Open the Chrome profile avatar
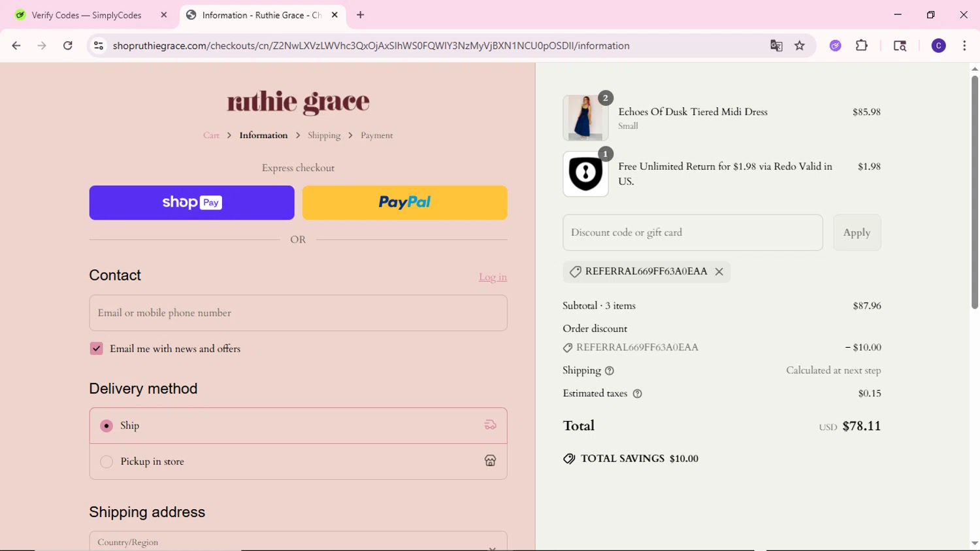Screen dimensions: 980x551 coord(939,46)
